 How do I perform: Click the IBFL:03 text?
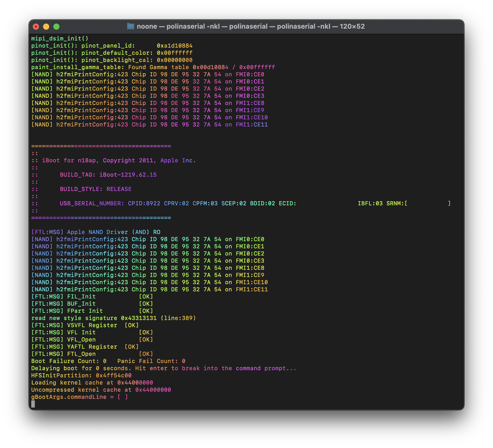click(370, 204)
